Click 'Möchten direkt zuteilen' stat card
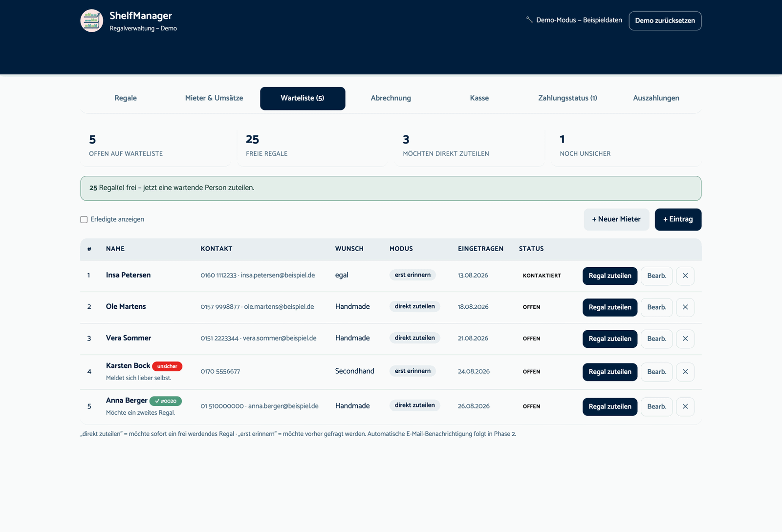 (x=469, y=147)
